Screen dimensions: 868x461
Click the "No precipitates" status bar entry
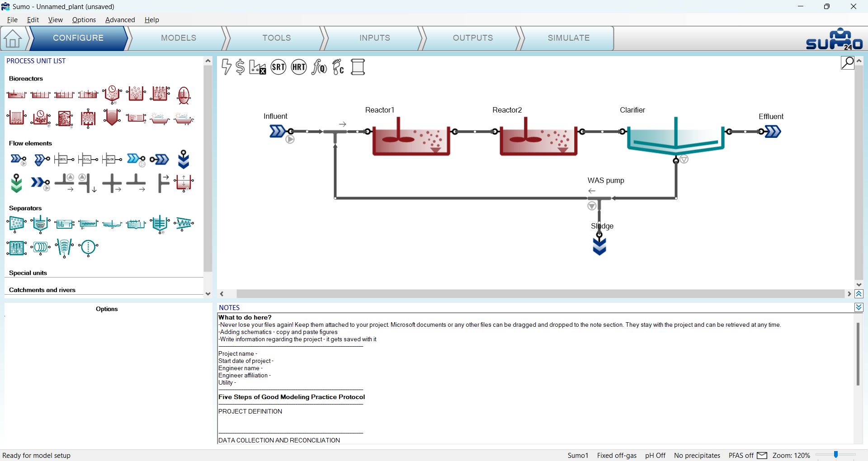(697, 456)
